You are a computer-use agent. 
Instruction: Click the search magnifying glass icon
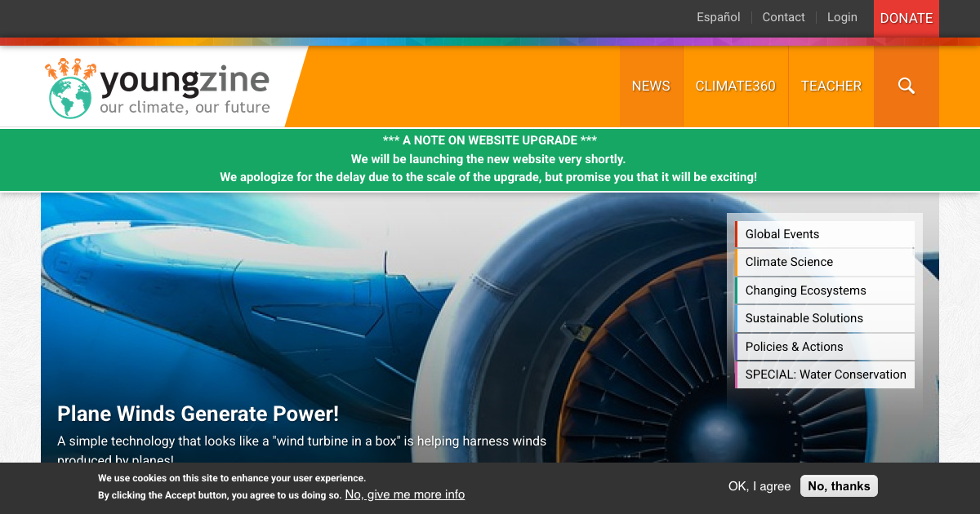[906, 86]
